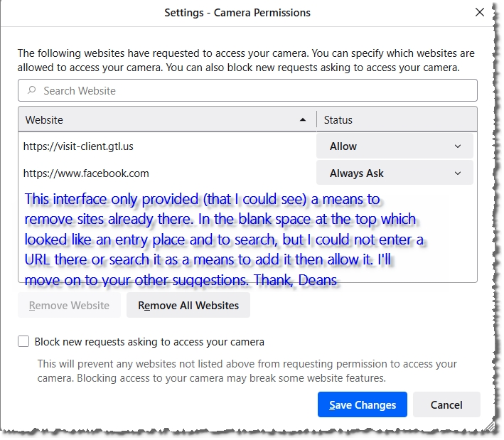Click the "Settings - Camera Permissions" title bar
Screen dimensions: 504x440
pyautogui.click(x=237, y=13)
